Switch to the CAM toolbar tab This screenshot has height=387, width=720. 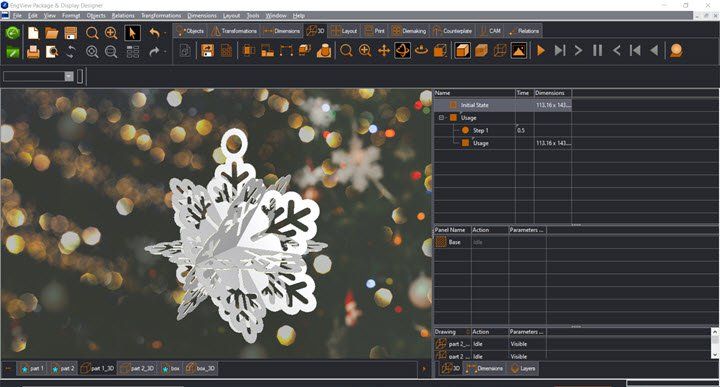pos(490,31)
